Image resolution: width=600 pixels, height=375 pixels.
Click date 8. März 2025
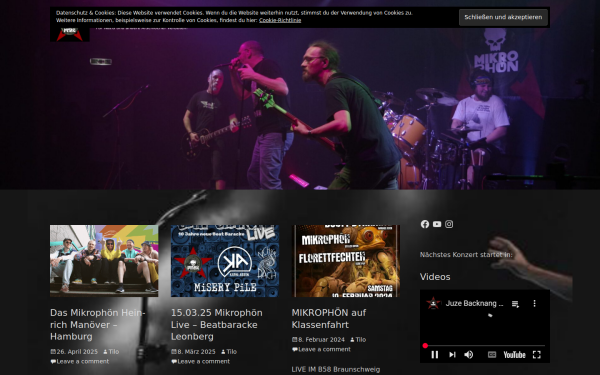coord(196,352)
